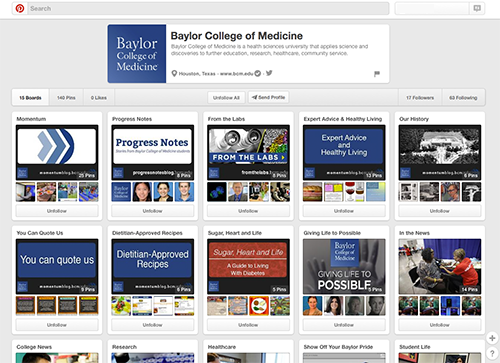Image resolution: width=500 pixels, height=363 pixels.
Task: Click the Send Profile button
Action: coord(268,97)
